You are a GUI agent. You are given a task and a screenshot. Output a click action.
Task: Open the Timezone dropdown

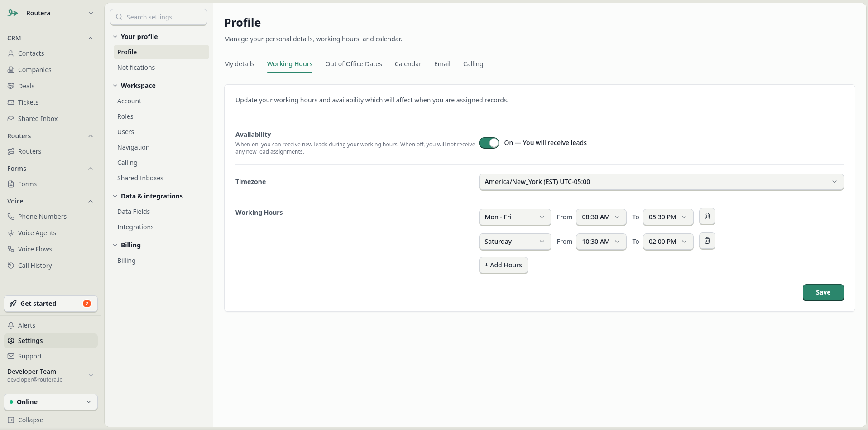point(661,182)
